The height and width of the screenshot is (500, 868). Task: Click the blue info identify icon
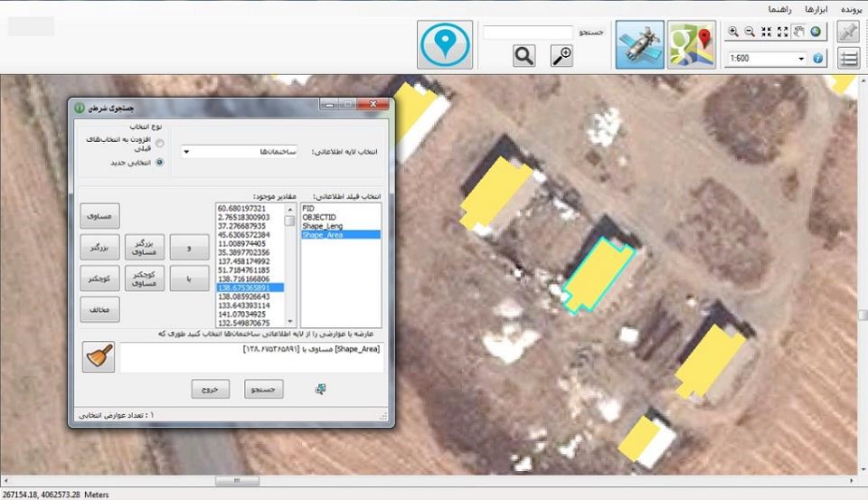point(817,58)
